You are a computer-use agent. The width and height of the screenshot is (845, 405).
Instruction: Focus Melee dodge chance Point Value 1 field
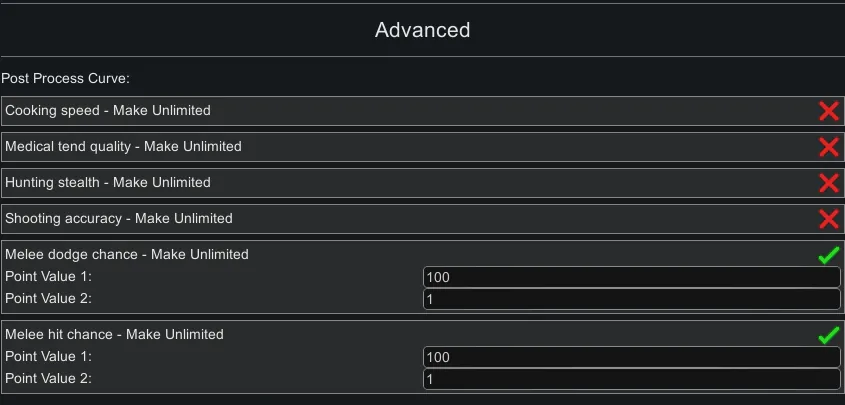coord(631,277)
